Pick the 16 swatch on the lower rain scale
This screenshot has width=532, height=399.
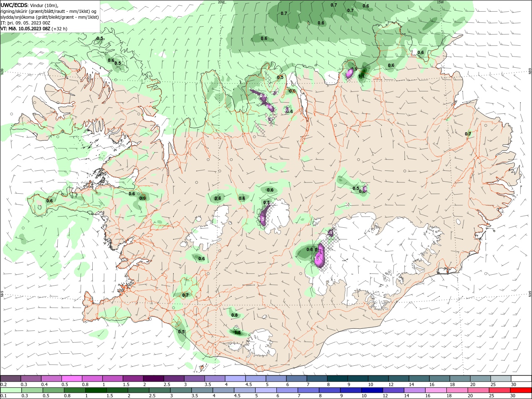[x=436, y=390]
